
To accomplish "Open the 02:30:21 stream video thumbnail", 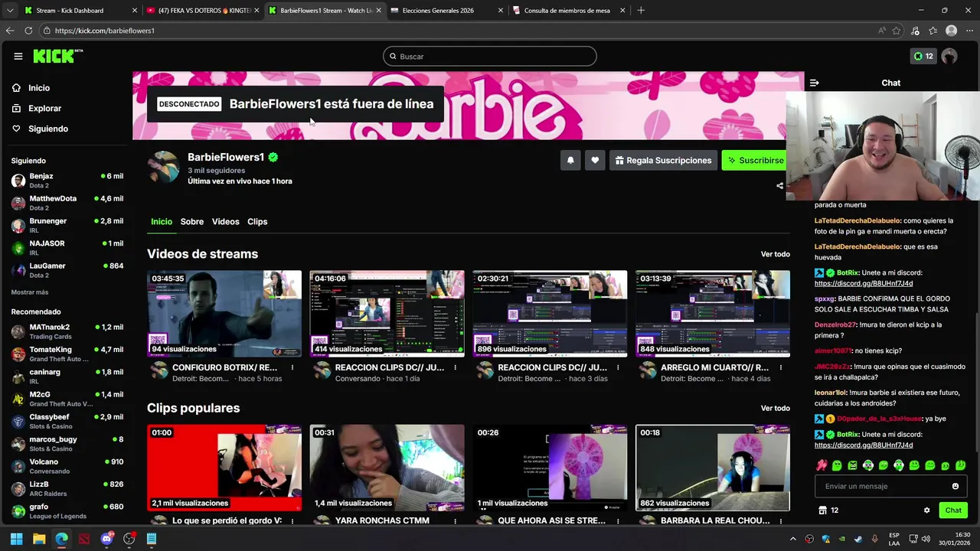I will click(550, 313).
